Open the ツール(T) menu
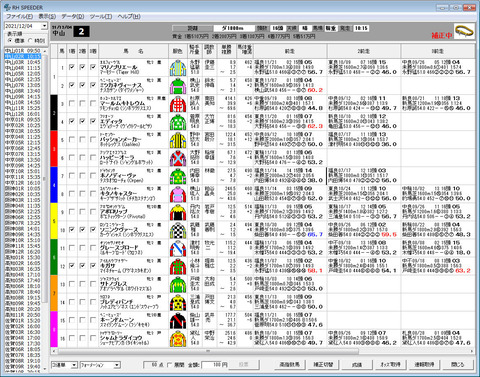 (x=101, y=16)
